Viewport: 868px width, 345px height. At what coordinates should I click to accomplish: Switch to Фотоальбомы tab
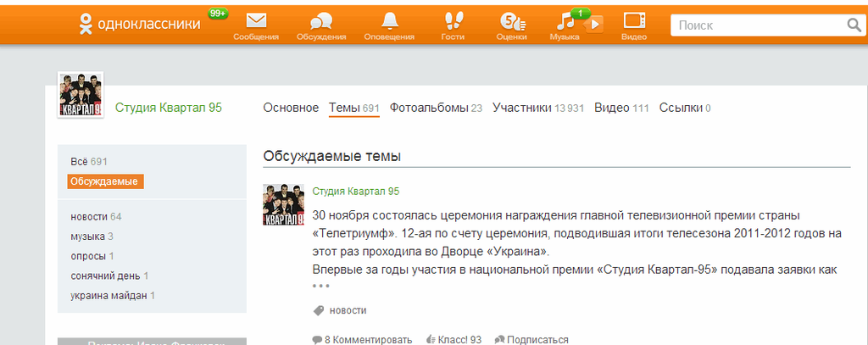tap(437, 108)
